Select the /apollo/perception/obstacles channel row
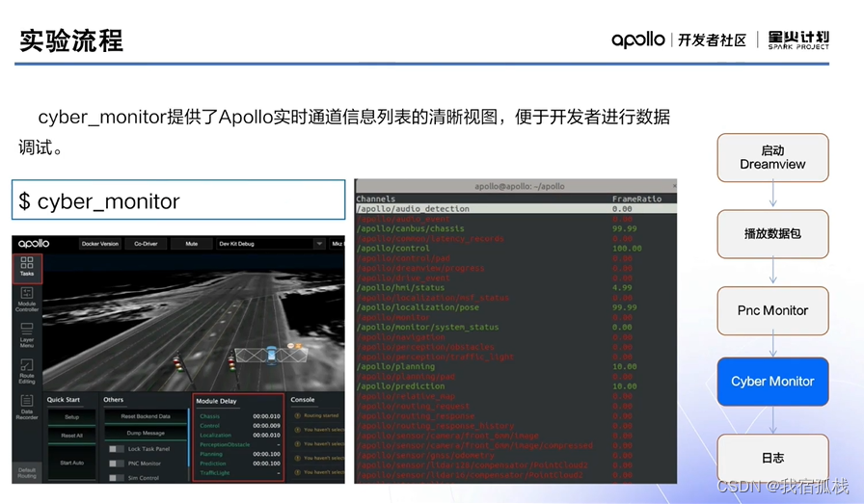 516,347
